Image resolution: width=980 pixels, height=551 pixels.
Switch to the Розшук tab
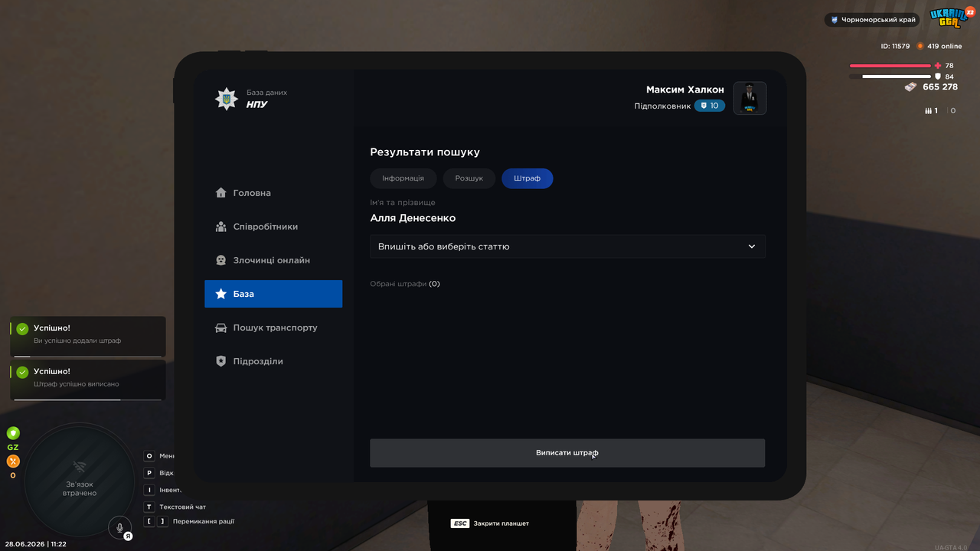[469, 178]
